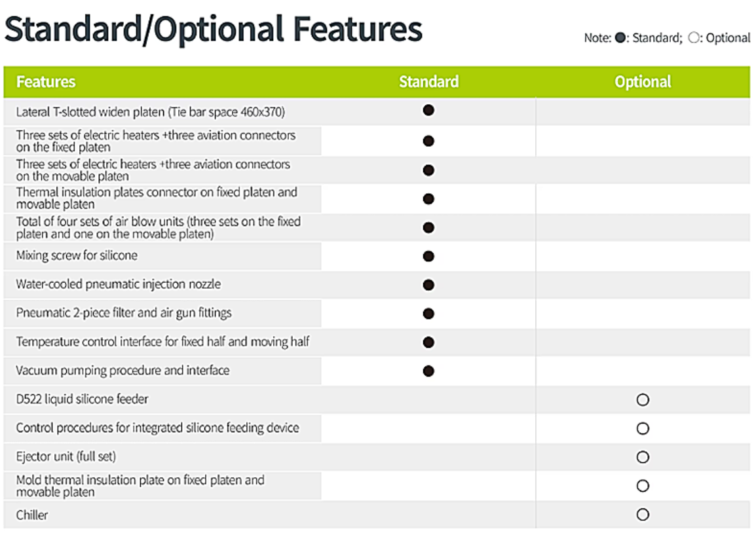Select the optional circle for Chiller
The width and height of the screenshot is (756, 535).
point(643,515)
